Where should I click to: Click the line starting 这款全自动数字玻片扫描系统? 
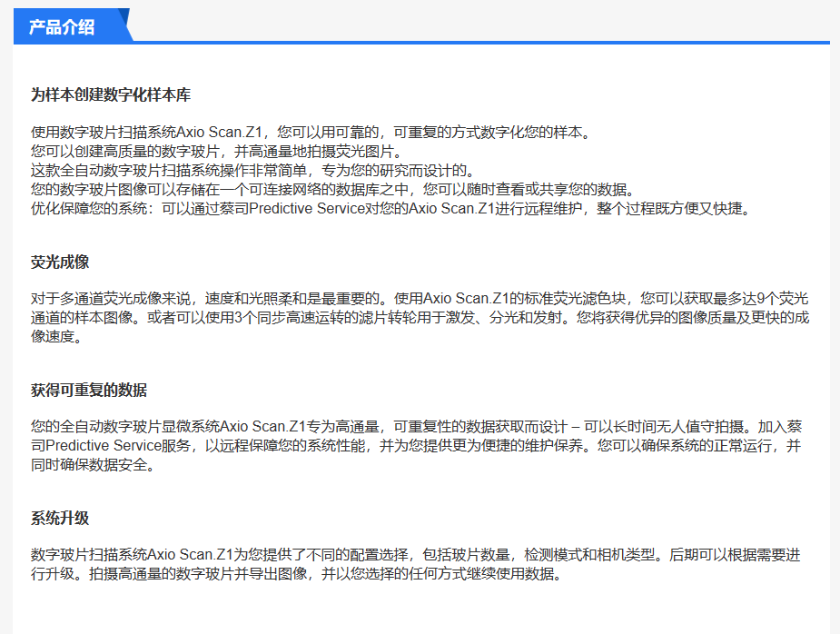click(252, 170)
